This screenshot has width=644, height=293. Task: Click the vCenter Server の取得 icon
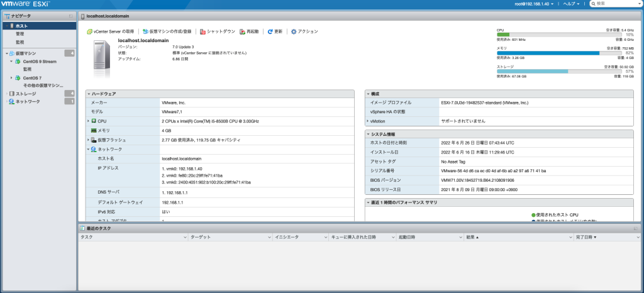[x=90, y=31]
